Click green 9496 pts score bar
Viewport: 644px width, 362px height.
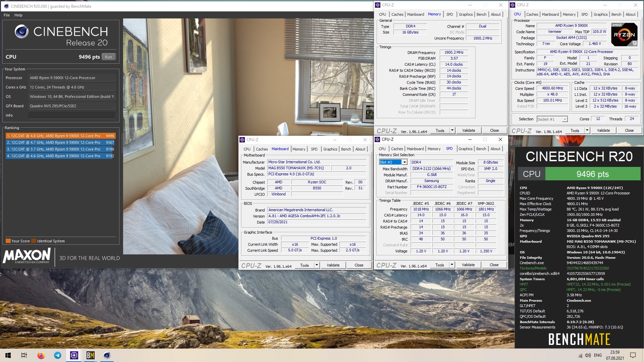(593, 174)
